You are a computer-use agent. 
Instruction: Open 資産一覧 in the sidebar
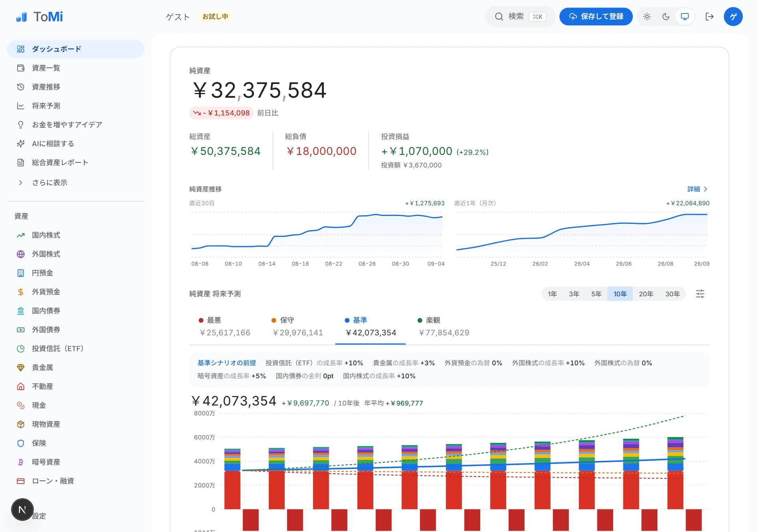coord(76,68)
